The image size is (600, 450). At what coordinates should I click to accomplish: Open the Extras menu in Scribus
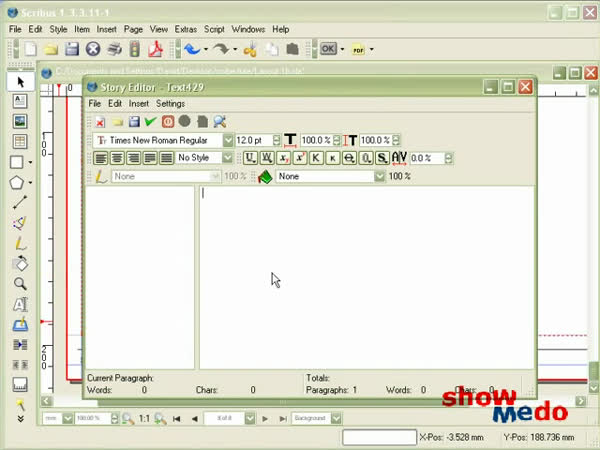[x=185, y=30]
